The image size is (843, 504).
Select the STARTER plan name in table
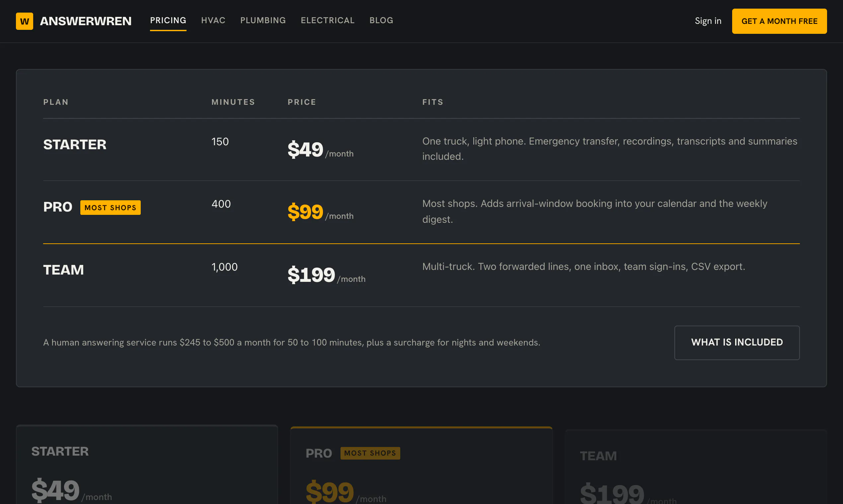(x=75, y=145)
